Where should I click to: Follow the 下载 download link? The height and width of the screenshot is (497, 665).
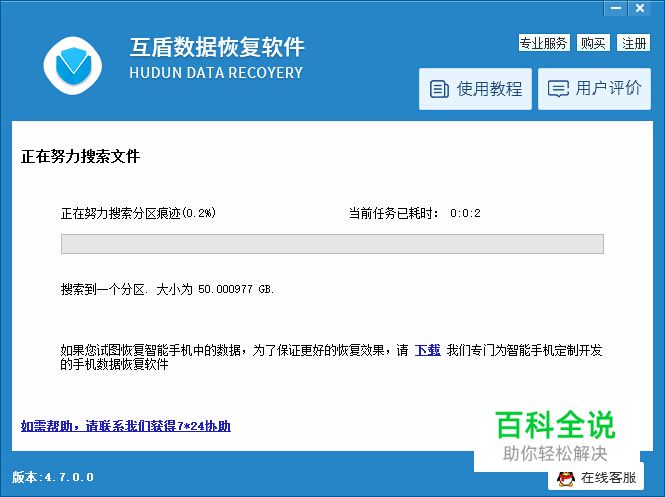point(428,350)
